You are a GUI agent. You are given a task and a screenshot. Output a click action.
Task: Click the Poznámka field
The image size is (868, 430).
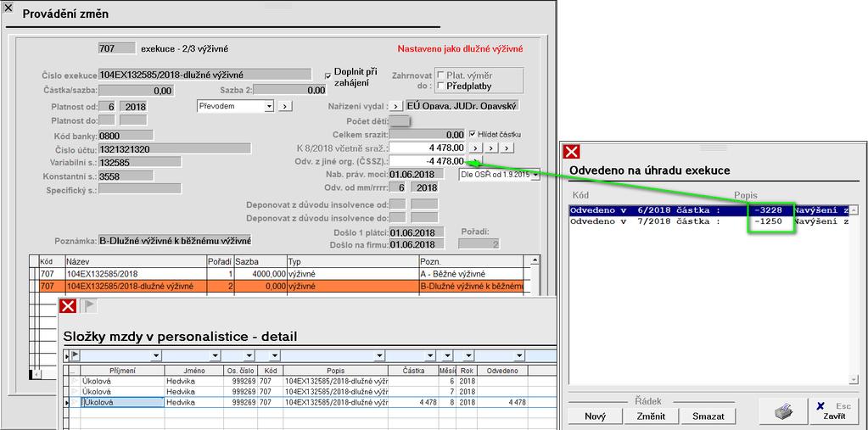pyautogui.click(x=175, y=241)
